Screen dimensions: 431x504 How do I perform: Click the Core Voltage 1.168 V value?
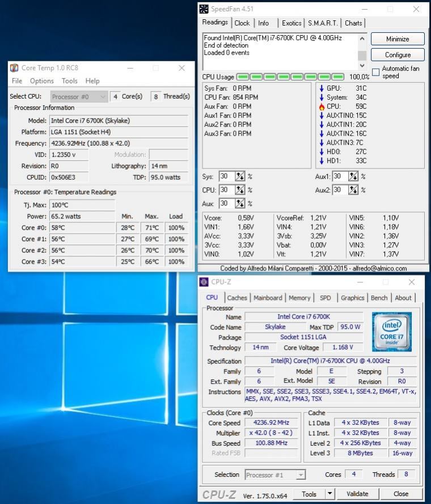[343, 347]
